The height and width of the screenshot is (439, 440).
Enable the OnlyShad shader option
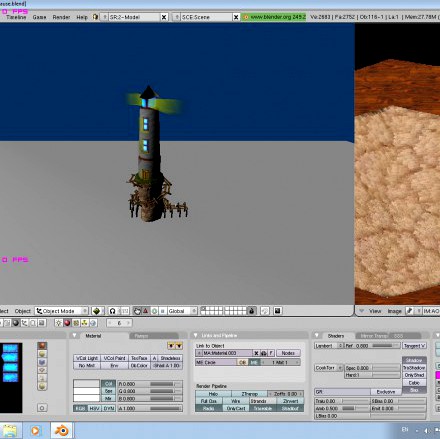pyautogui.click(x=414, y=375)
